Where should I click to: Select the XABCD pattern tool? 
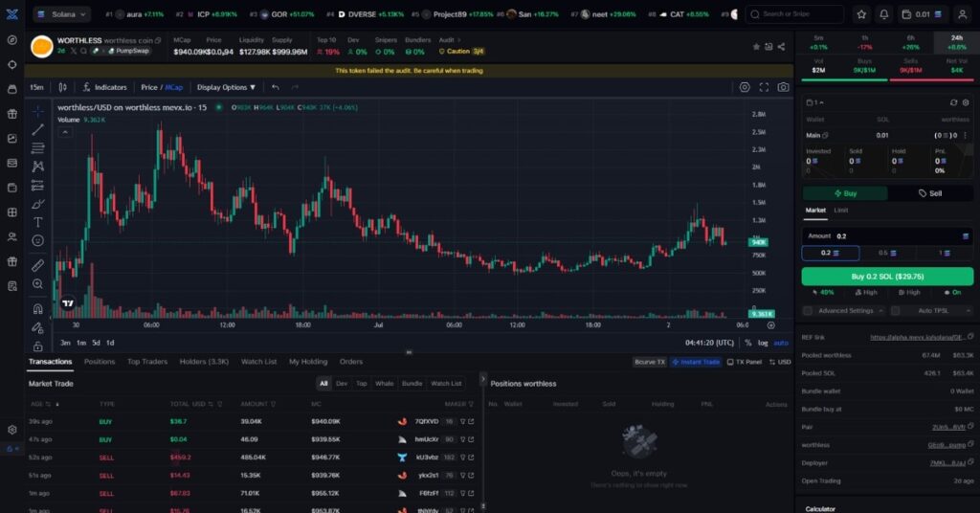click(x=37, y=167)
